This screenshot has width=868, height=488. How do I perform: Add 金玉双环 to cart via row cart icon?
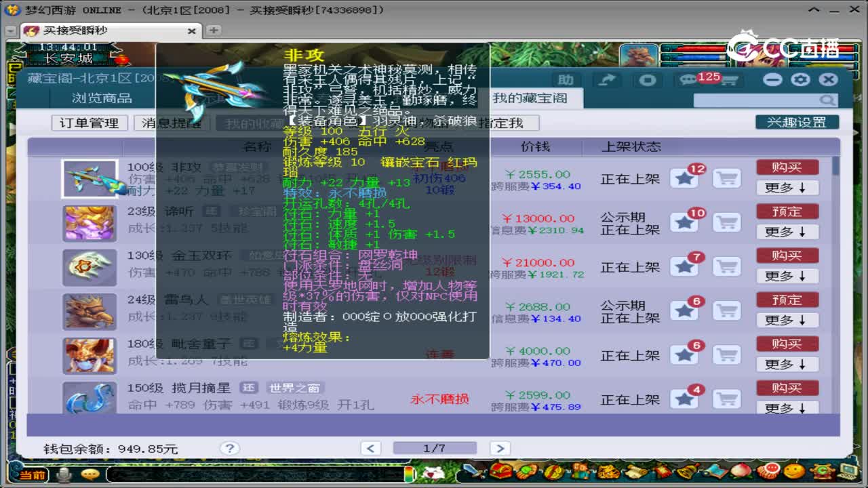click(726, 267)
